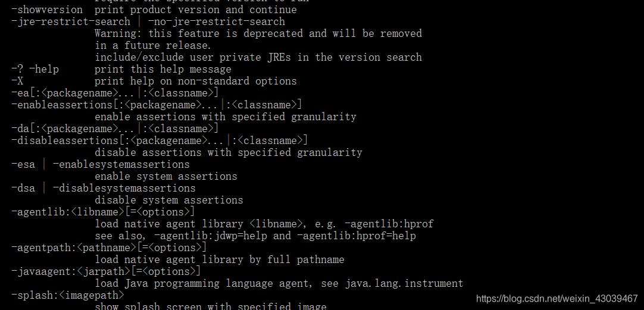Viewport: 644px width, 310px height.
Task: Click the '-ea[:<packagename>...' line
Action: 115,93
